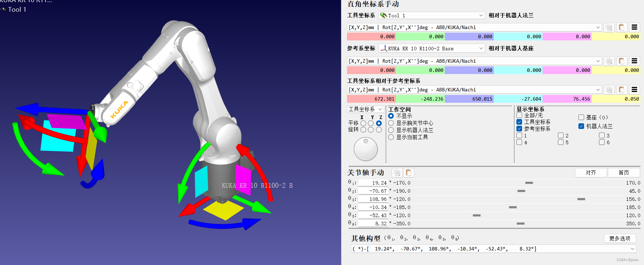Click the rotation field 76.456
The image size is (644, 265).
[x=567, y=99]
